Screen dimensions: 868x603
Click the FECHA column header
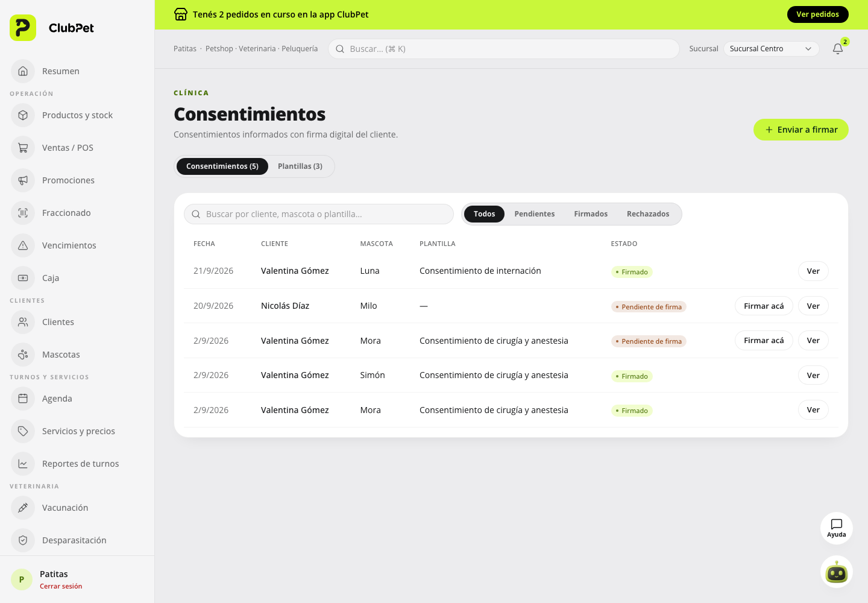204,244
